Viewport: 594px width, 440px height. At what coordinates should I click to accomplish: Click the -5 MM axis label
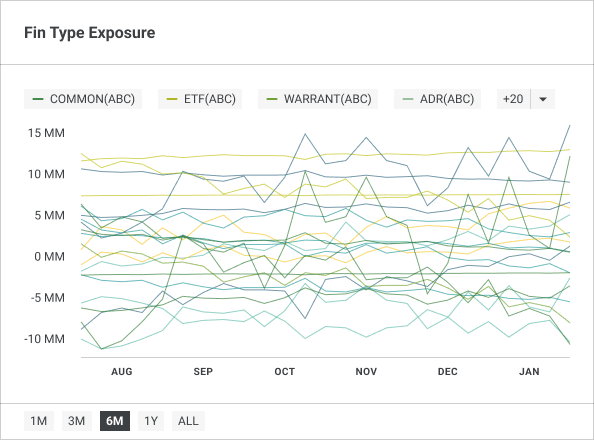48,298
